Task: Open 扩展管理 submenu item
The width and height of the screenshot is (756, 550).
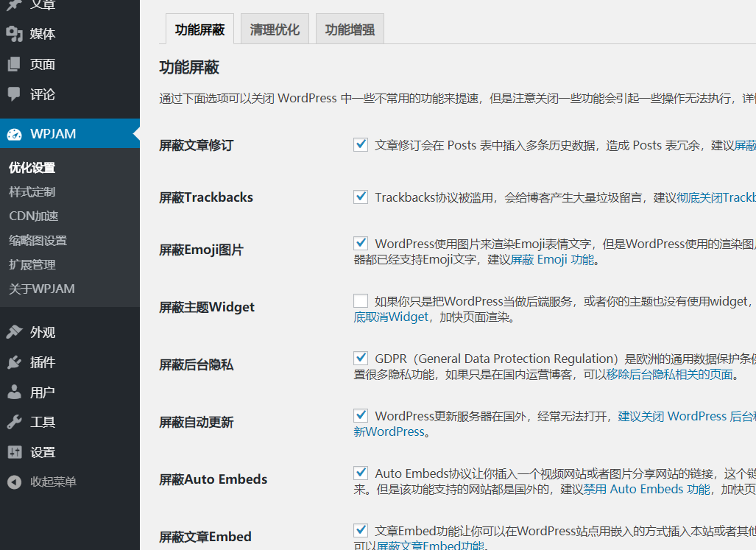Action: (x=32, y=264)
